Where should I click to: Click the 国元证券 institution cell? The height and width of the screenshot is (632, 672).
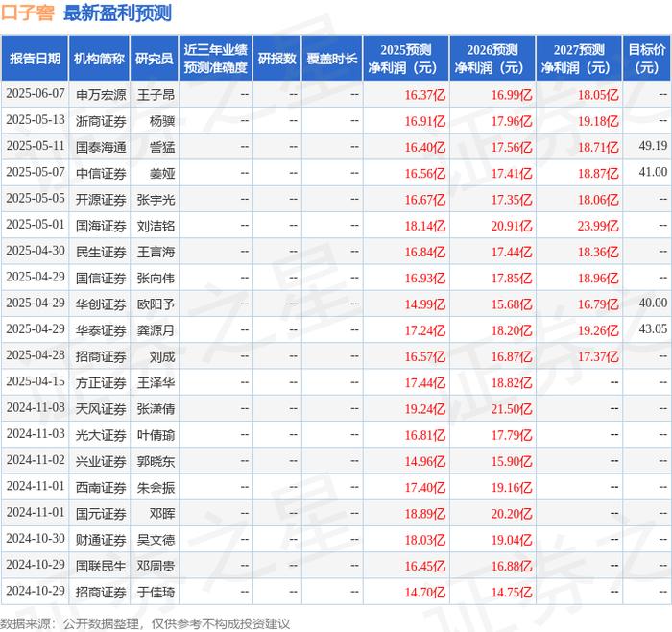click(101, 513)
